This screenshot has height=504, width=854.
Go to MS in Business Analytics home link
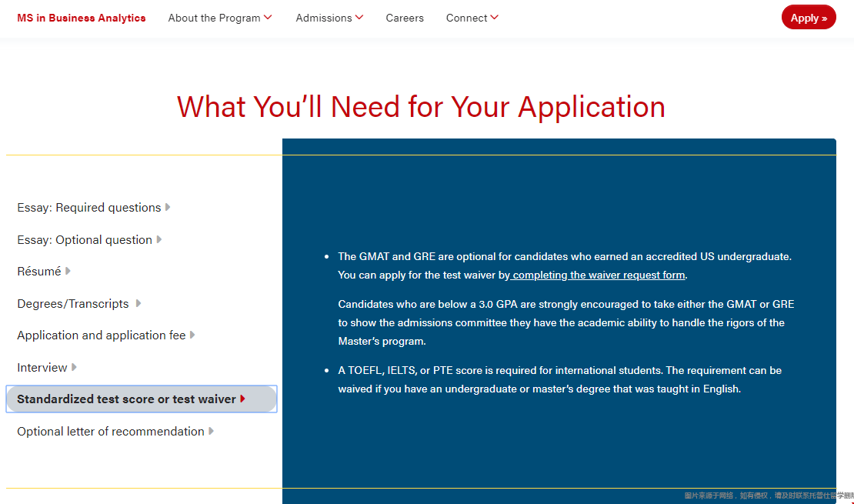click(x=81, y=18)
